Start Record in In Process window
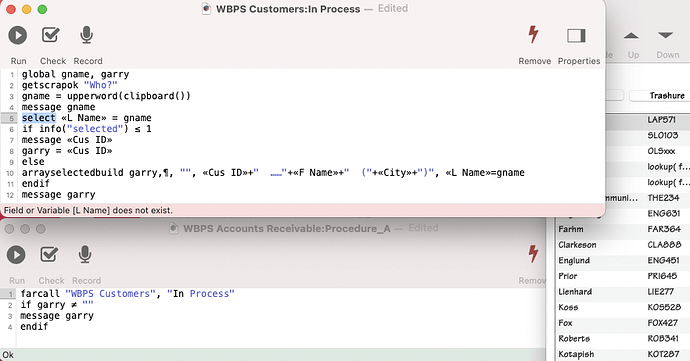The width and height of the screenshot is (690, 361). tap(87, 35)
